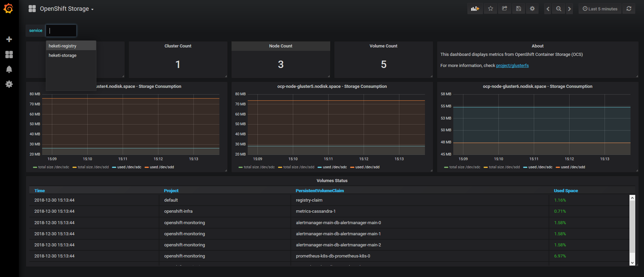Open dashboard settings gear in top bar
This screenshot has height=277, width=644.
[532, 9]
